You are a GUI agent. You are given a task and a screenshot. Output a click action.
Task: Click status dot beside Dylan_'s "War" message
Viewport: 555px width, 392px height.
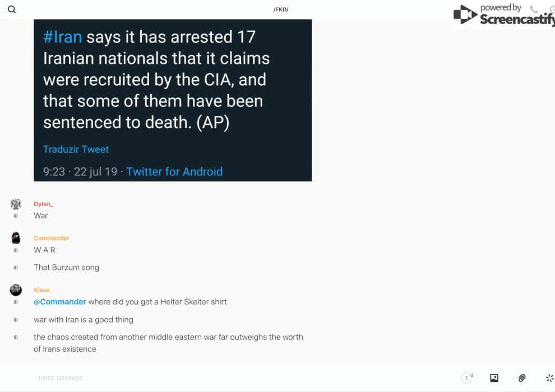coord(16,216)
